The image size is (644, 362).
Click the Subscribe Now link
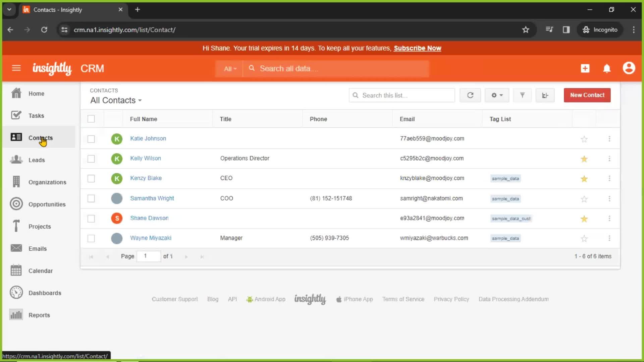418,48
